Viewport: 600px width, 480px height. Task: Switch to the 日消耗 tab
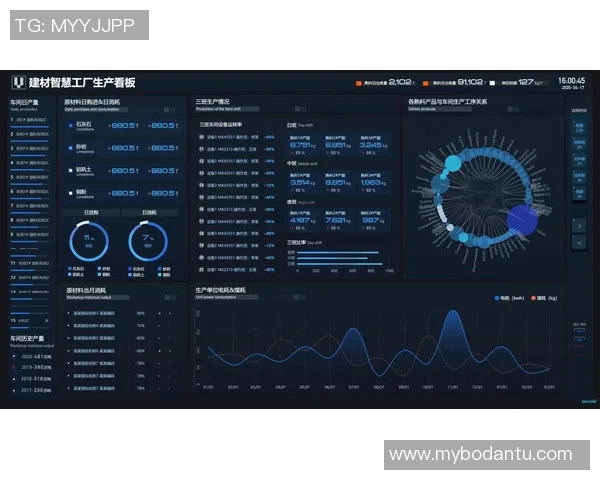149,213
